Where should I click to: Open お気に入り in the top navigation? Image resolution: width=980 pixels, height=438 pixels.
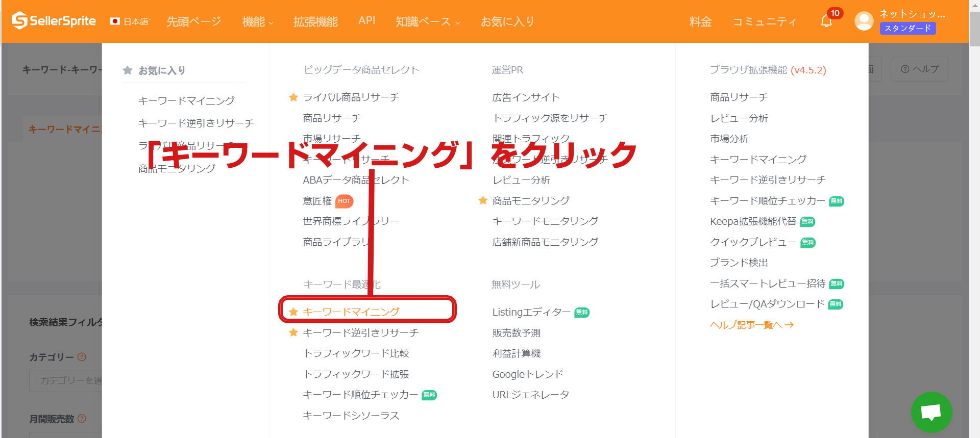(507, 21)
